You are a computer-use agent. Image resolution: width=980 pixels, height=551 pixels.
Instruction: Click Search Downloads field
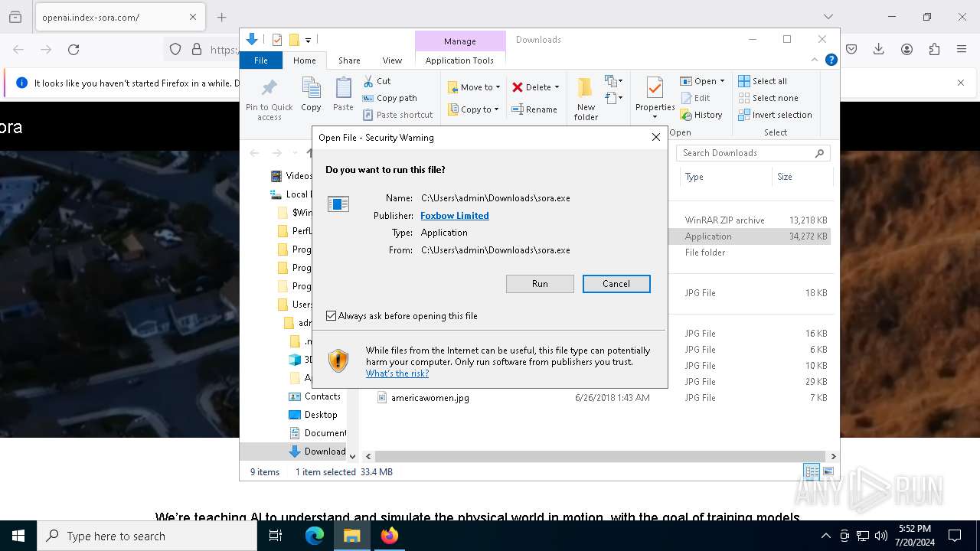pos(753,153)
